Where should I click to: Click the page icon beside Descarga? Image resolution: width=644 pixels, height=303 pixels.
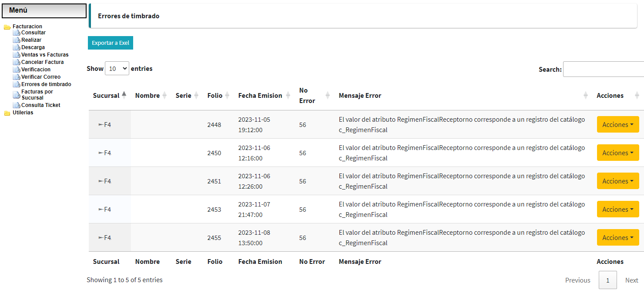(x=17, y=47)
